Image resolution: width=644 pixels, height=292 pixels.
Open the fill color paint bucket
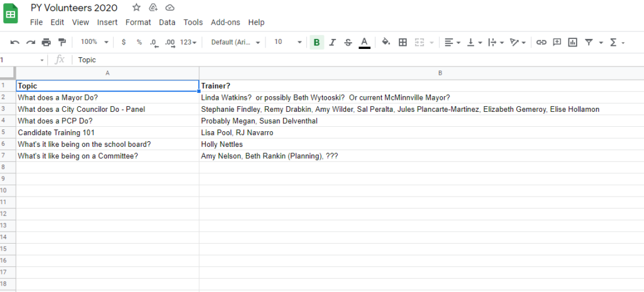click(x=386, y=42)
